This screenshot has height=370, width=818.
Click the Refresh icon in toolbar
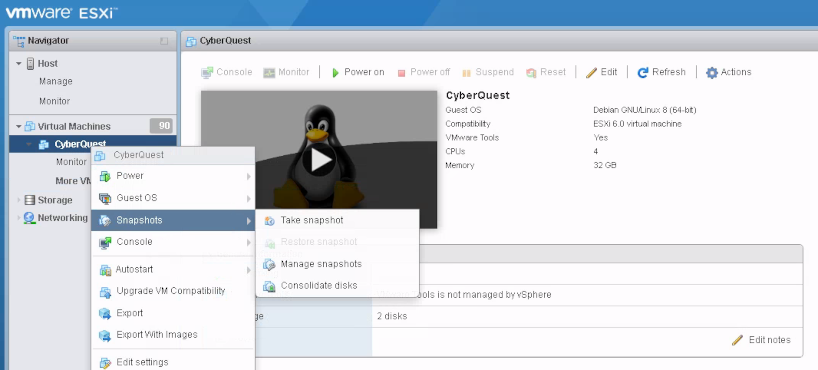[x=643, y=73]
